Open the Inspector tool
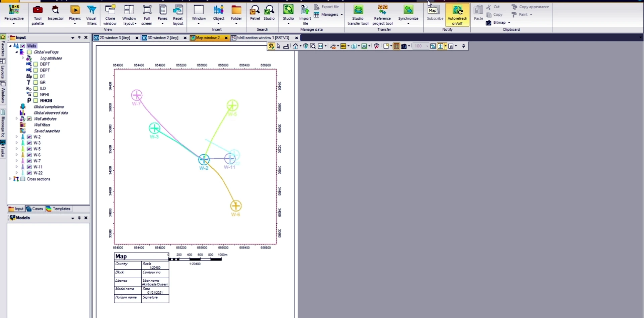Screen dimensions: 644x318 55,13
